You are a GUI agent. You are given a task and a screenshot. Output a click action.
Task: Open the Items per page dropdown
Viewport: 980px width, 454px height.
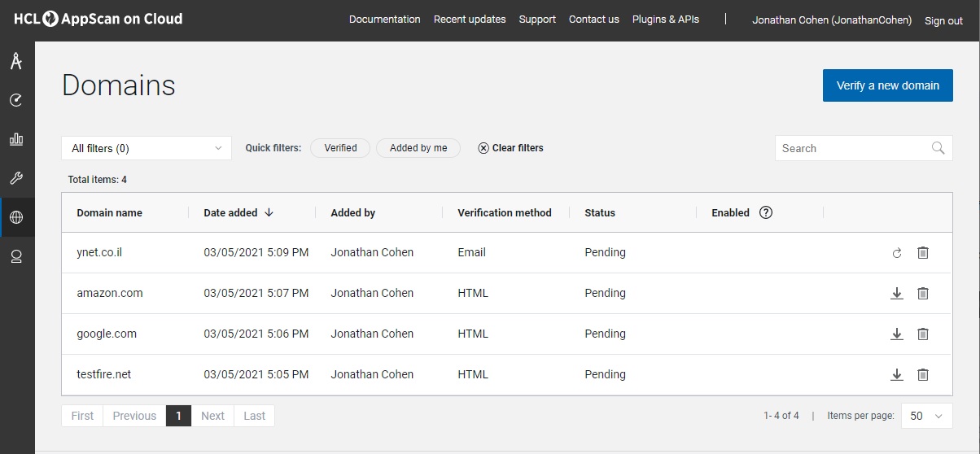927,416
